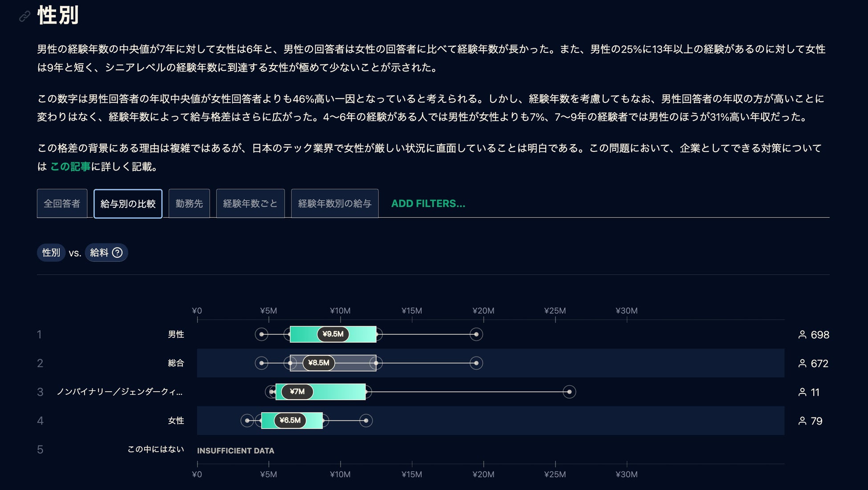Click the ¥9.5M median marker for 男性
This screenshot has height=490, width=868.
click(333, 334)
